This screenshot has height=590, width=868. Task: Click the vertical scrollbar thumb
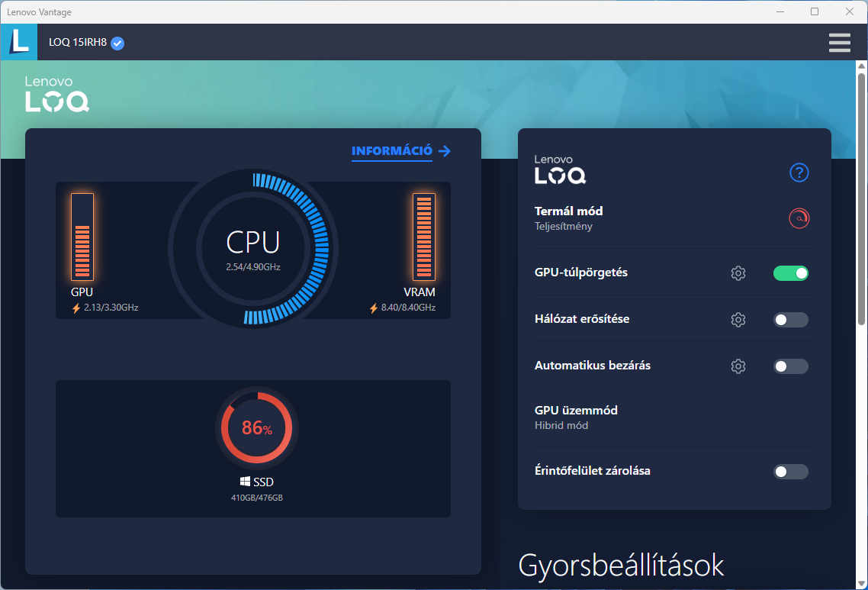click(x=861, y=198)
